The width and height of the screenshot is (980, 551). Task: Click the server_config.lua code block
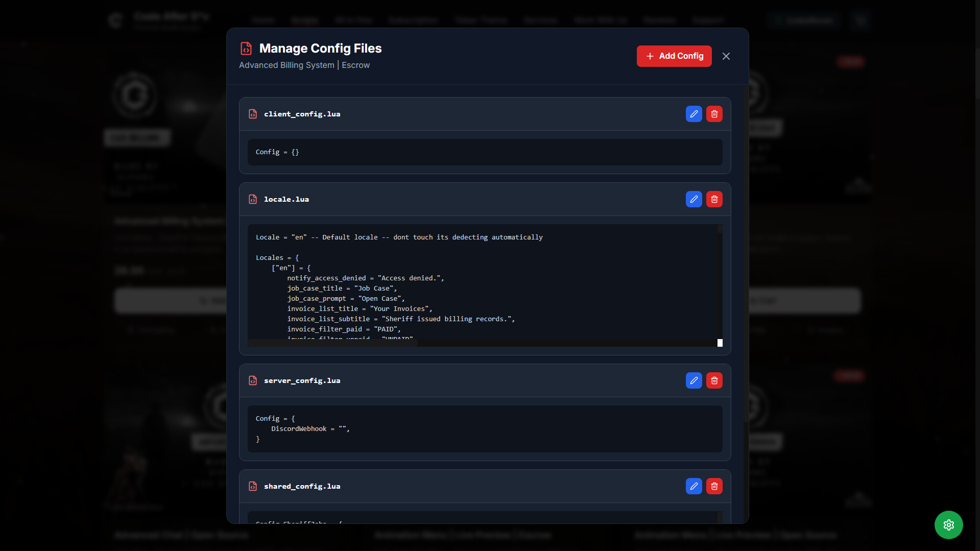(485, 429)
